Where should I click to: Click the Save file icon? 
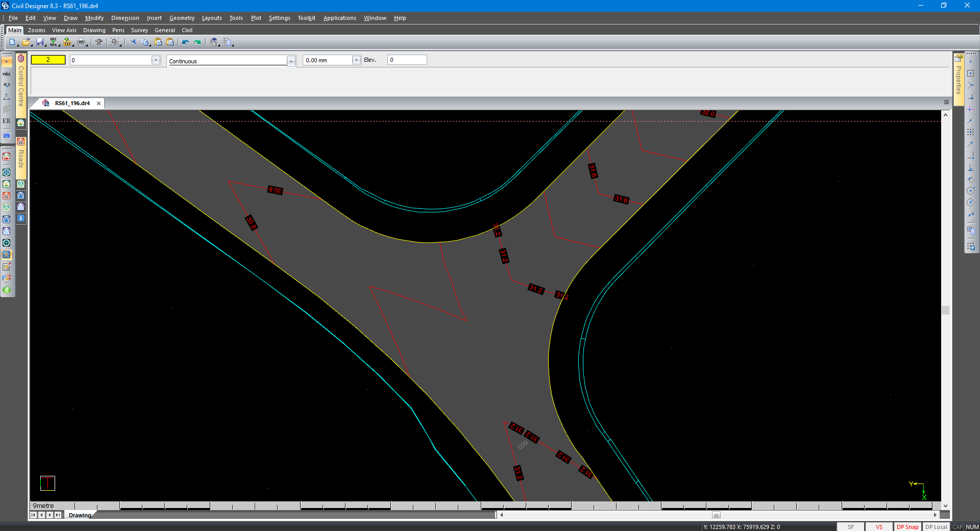(40, 42)
